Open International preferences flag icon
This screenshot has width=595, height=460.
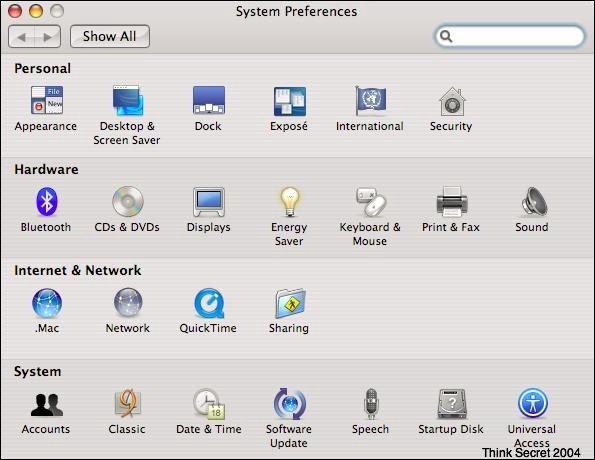[370, 100]
